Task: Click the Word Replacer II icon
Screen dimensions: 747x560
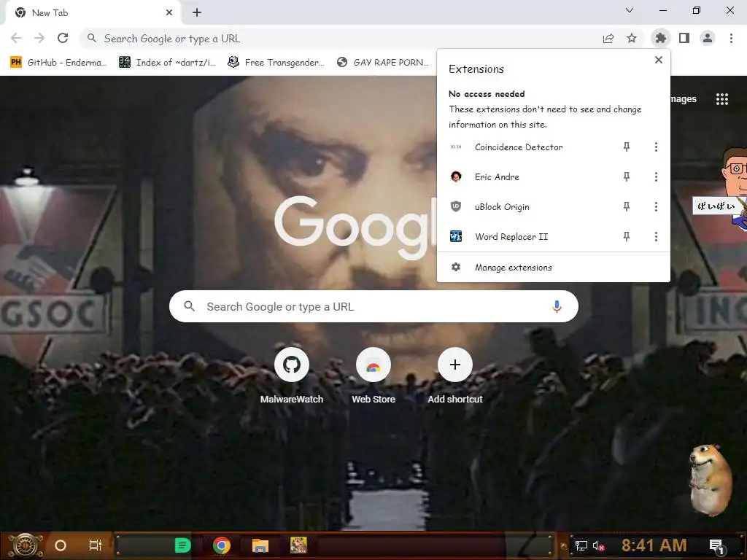Action: point(456,236)
